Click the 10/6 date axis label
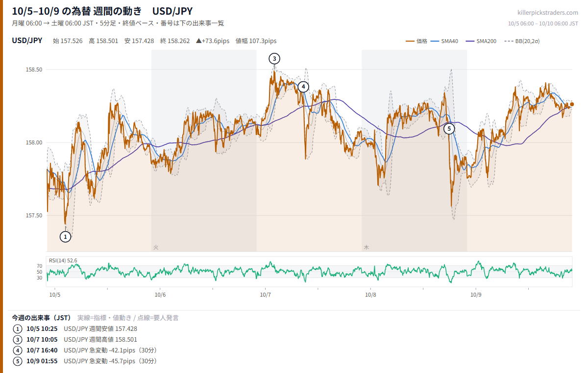 (x=160, y=295)
